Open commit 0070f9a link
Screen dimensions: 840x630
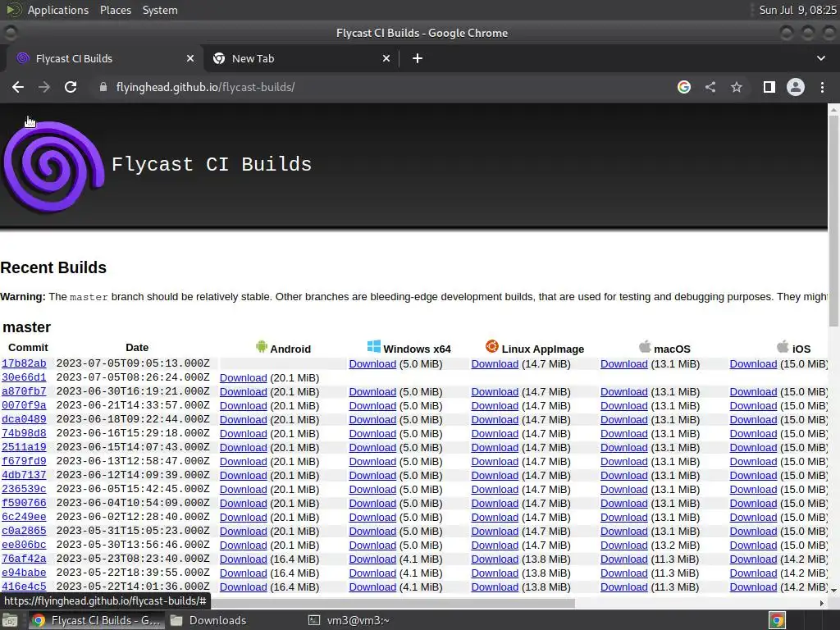click(24, 405)
